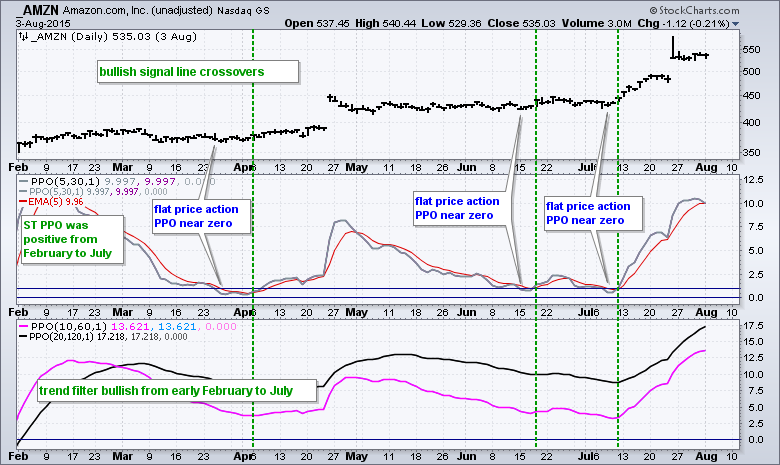Click the 0.0 axis label in the middle PPO panel

(755, 298)
